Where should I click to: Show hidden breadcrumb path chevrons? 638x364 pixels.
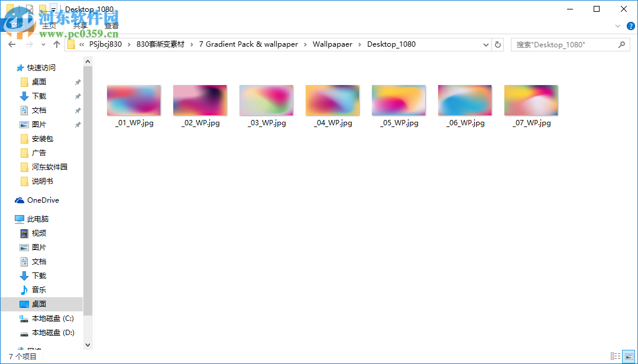click(82, 44)
